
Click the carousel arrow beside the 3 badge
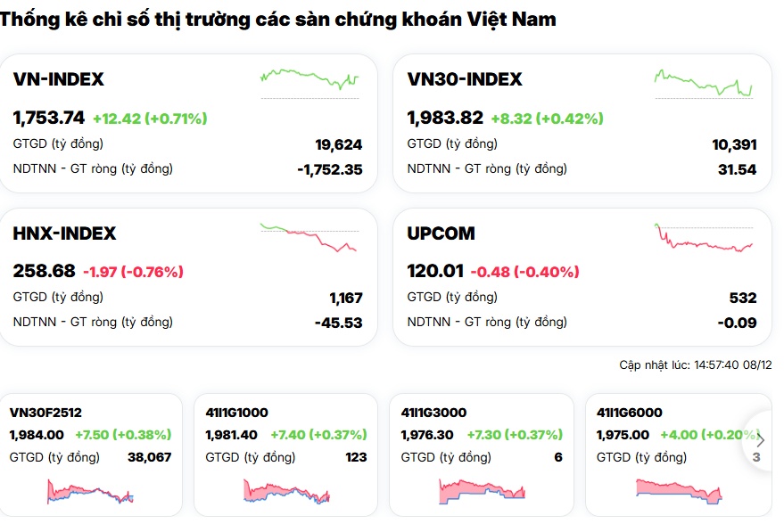point(762,438)
